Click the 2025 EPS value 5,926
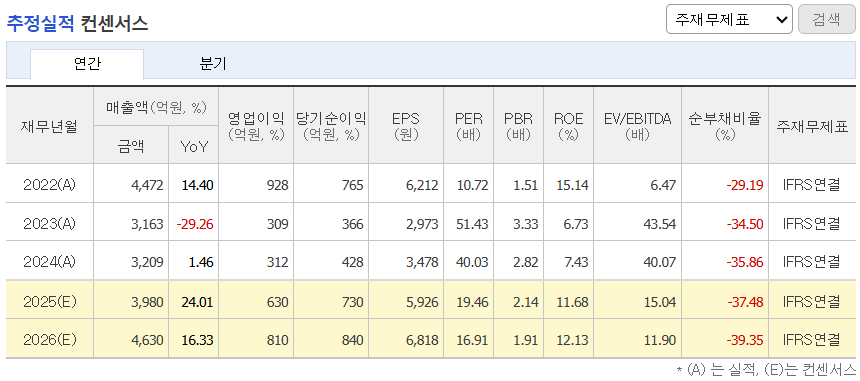 coord(423,302)
